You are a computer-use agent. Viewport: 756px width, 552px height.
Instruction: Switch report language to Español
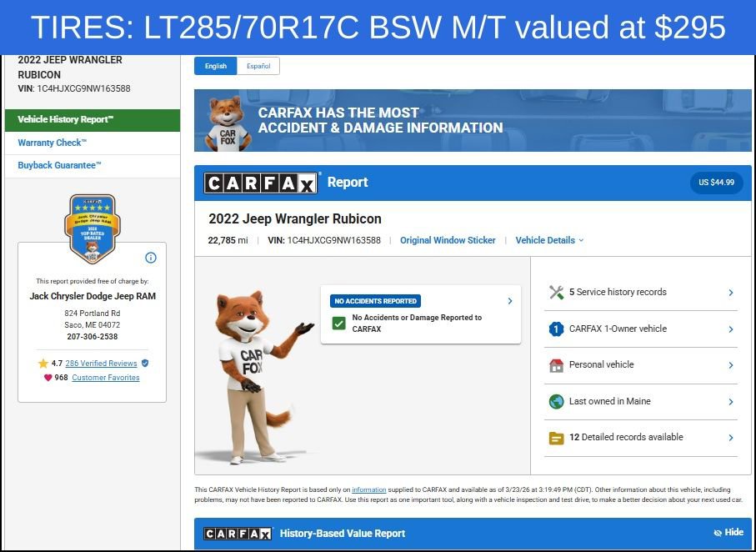tap(258, 66)
